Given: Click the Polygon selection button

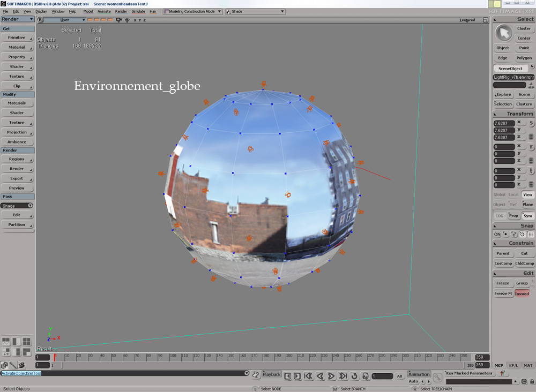Looking at the screenshot, I should 524,58.
